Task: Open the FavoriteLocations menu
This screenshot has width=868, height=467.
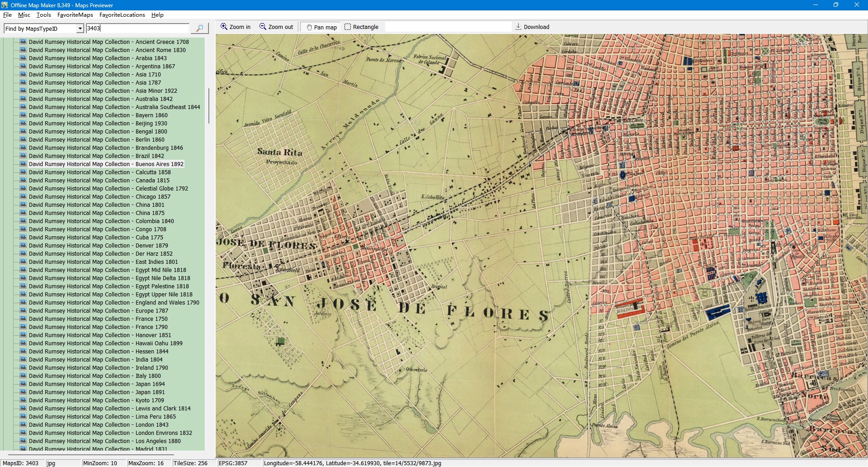Action: (x=122, y=15)
